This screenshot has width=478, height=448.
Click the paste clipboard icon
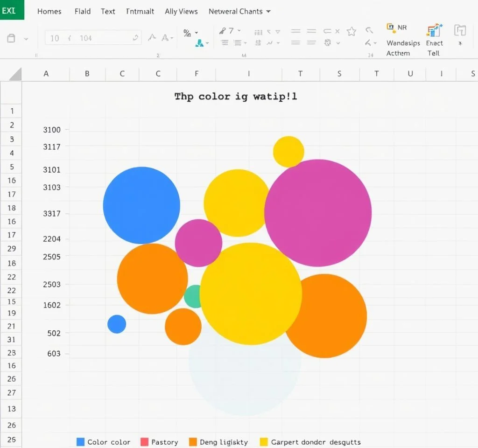(x=12, y=38)
